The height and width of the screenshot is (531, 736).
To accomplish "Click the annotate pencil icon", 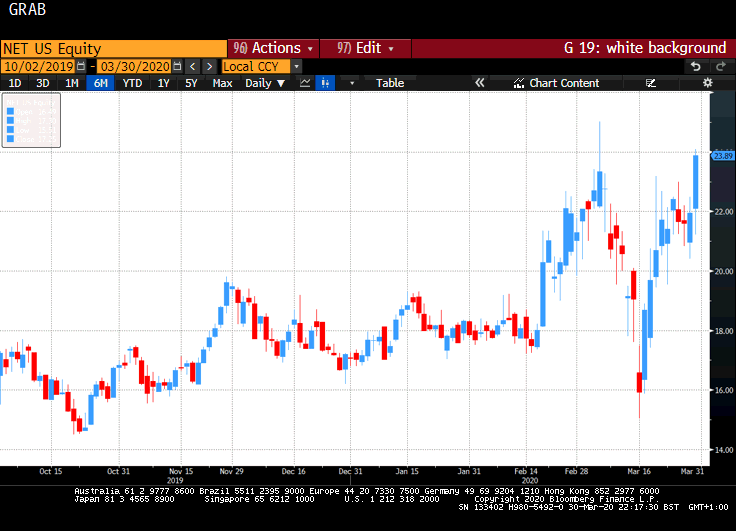I will coord(651,83).
